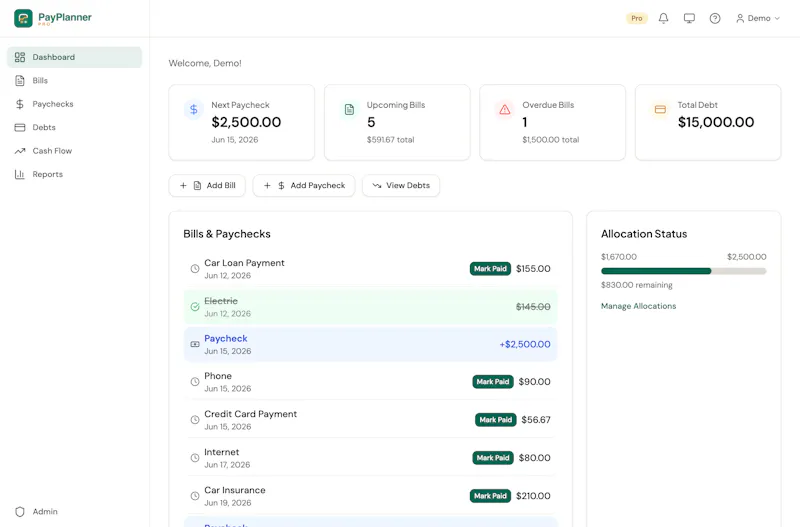Click the $1,670.00 allocated amount

pyautogui.click(x=619, y=257)
